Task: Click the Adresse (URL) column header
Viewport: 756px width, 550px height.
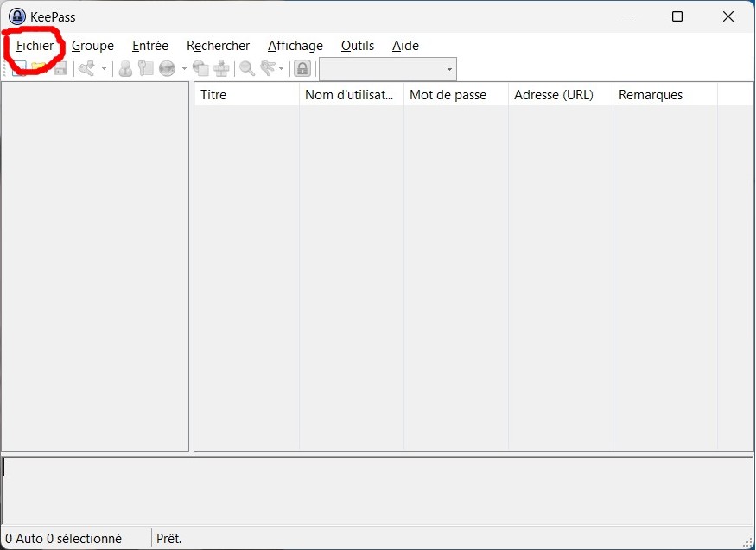Action: pos(560,95)
